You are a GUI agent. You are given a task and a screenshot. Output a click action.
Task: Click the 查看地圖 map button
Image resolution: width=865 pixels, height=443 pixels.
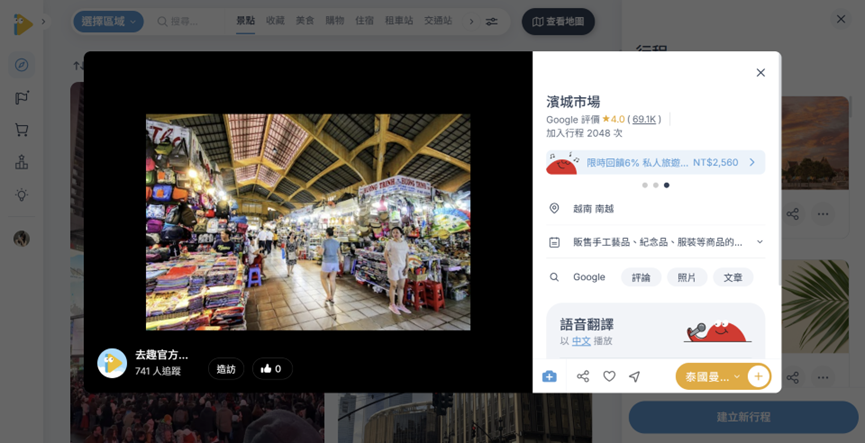tap(558, 22)
